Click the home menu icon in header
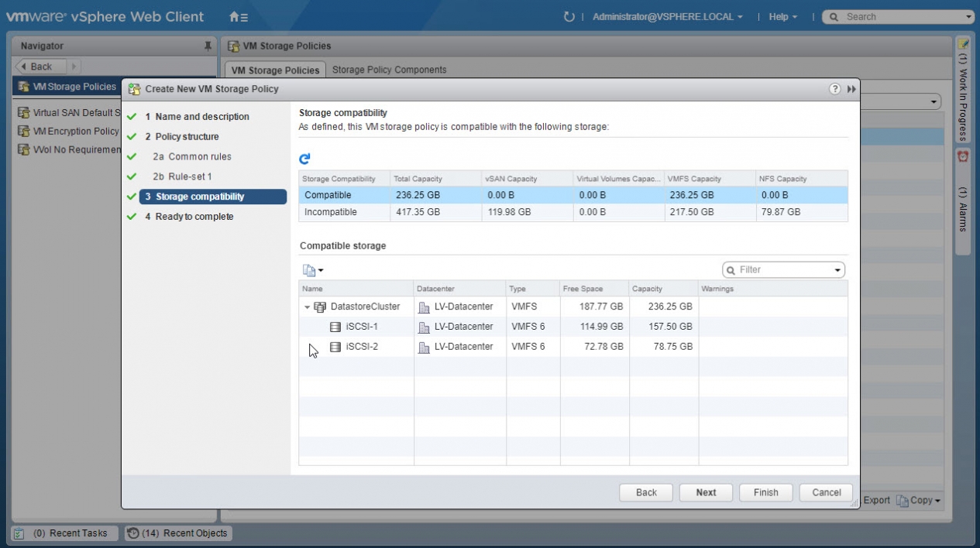This screenshot has width=980, height=548. tap(239, 16)
